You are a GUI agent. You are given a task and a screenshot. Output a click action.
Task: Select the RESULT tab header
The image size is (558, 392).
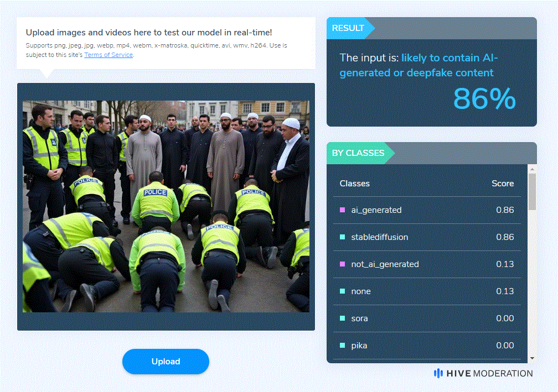348,28
